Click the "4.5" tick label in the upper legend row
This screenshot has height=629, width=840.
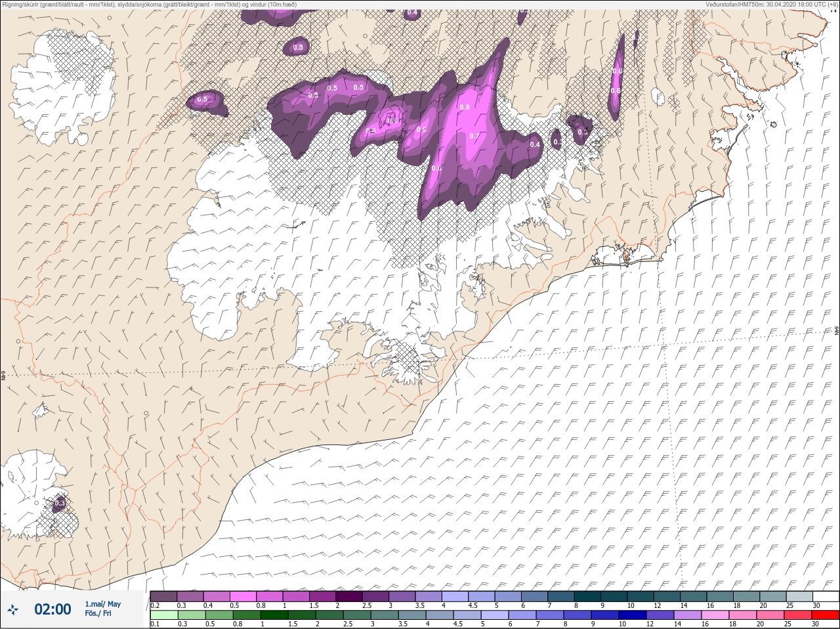[473, 605]
